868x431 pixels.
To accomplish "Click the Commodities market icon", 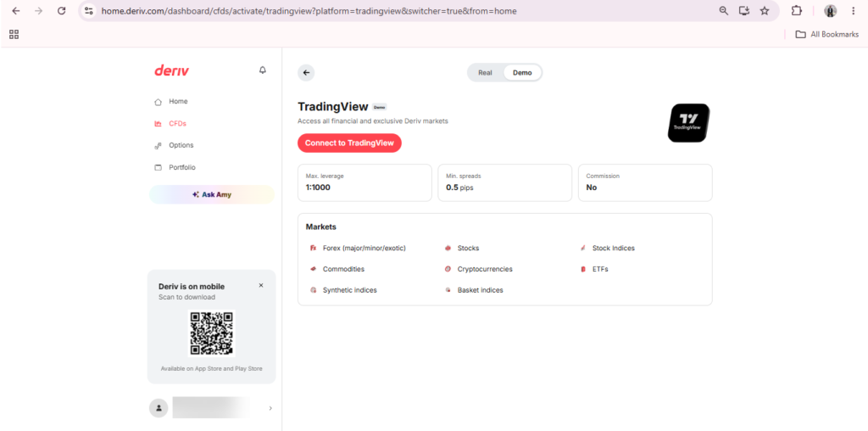I will [313, 269].
